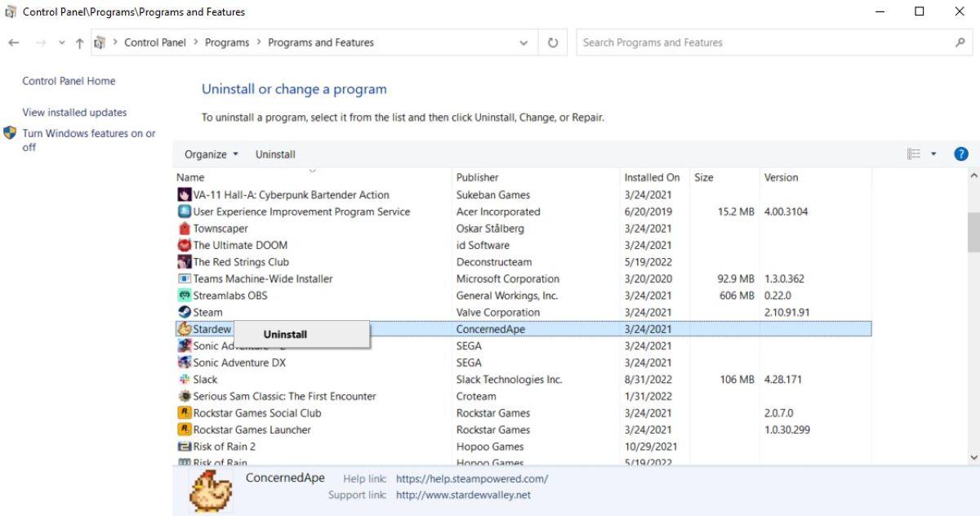Click the Stardew Valley chicken icon
Screen dimensions: 980x516
click(x=184, y=328)
